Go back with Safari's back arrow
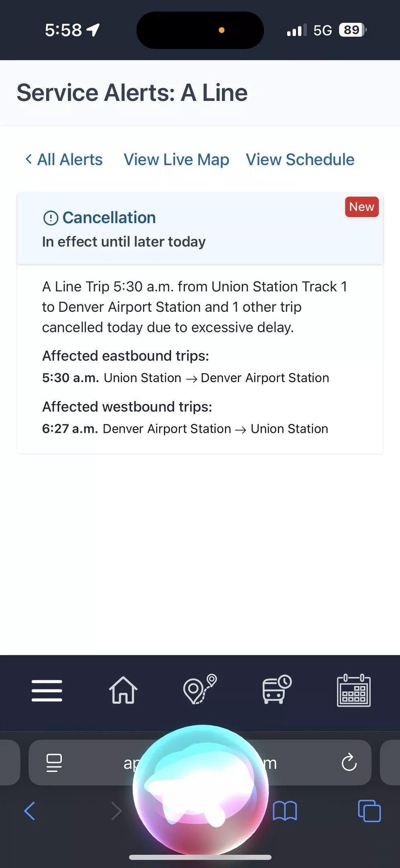Screen dimensions: 400x868 click(30, 811)
